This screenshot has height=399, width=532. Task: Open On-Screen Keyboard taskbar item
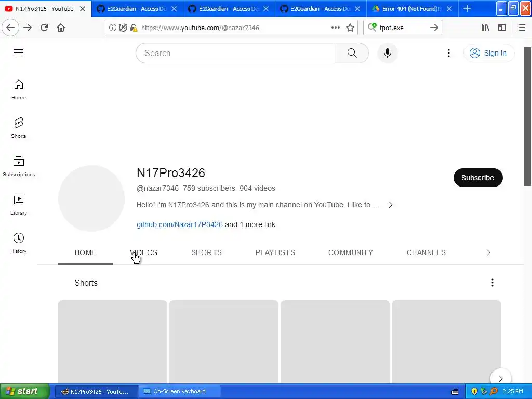[x=179, y=391]
